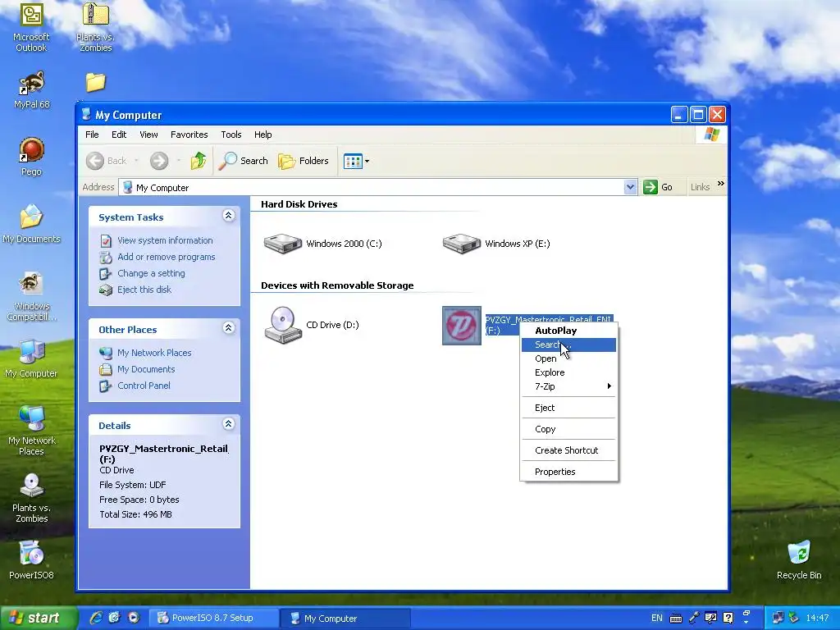Click the Back toolbar button
The height and width of the screenshot is (630, 840).
pos(107,160)
